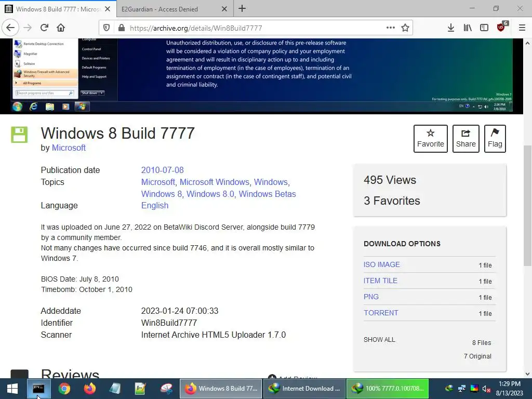Flag this archive item
The image size is (532, 399).
point(495,138)
